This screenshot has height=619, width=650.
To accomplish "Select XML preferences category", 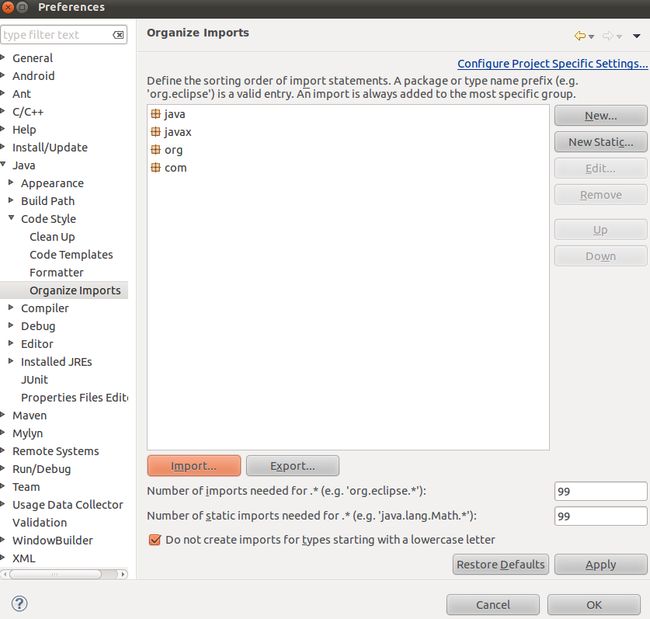I will pyautogui.click(x=24, y=558).
